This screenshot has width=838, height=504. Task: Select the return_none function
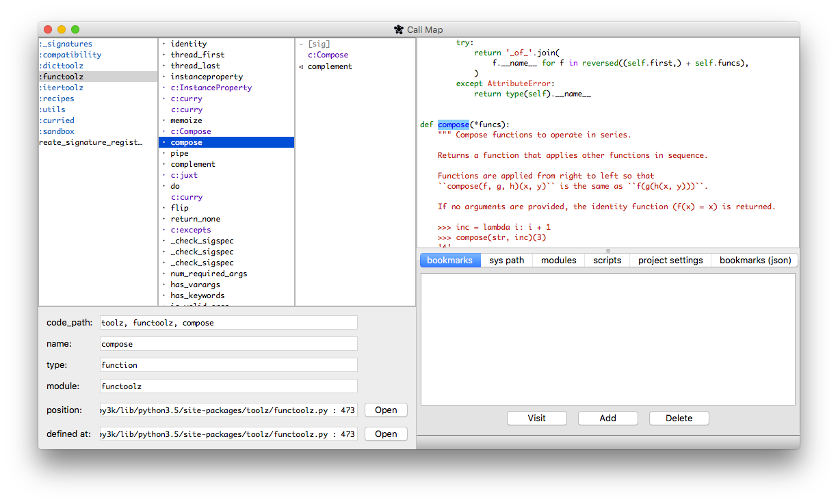coord(226,219)
